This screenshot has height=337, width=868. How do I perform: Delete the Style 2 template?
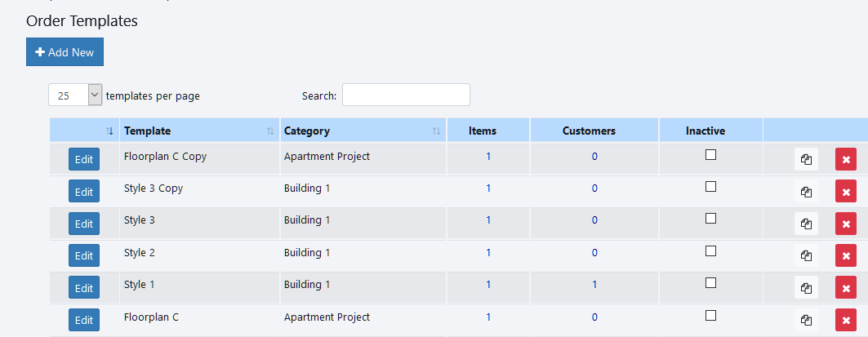[845, 255]
